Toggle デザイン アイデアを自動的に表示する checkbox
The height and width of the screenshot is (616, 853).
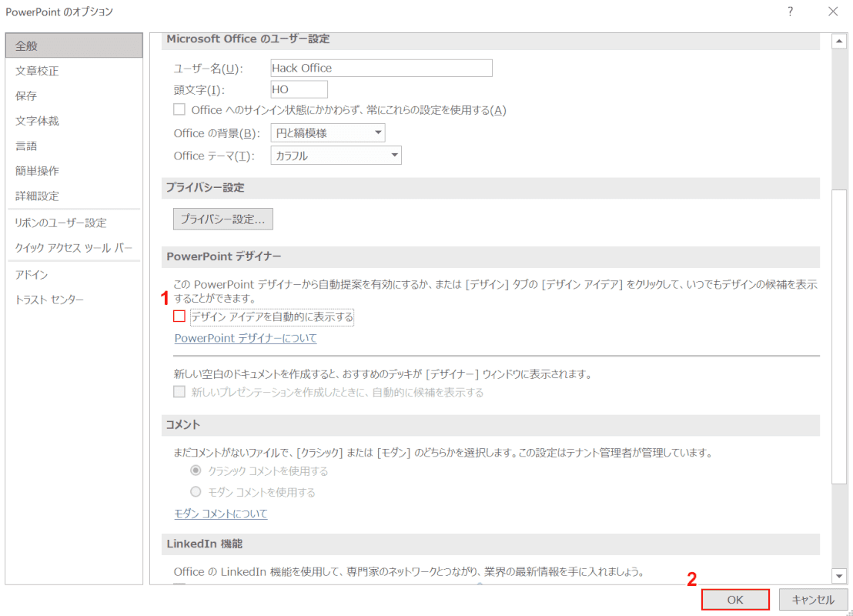179,316
